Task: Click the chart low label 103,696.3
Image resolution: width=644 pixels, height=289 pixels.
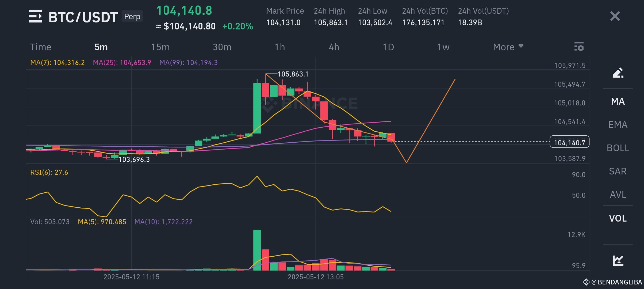Action: click(134, 160)
